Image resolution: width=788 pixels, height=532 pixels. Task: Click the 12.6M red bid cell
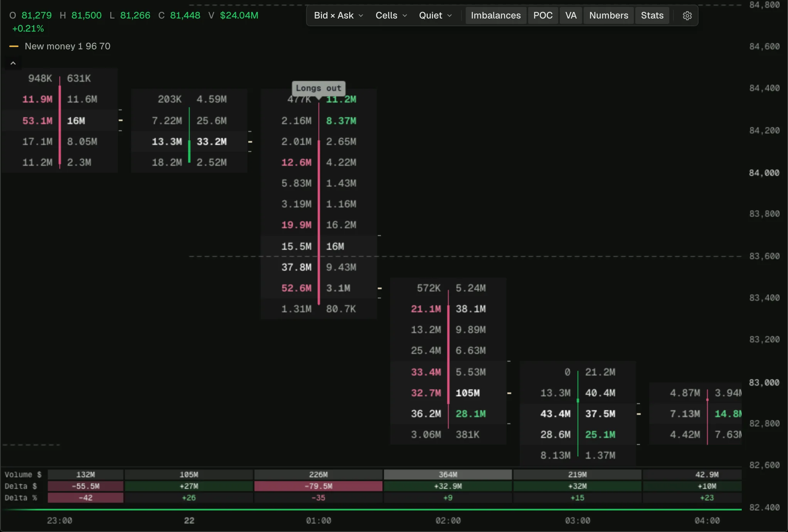coord(296,162)
